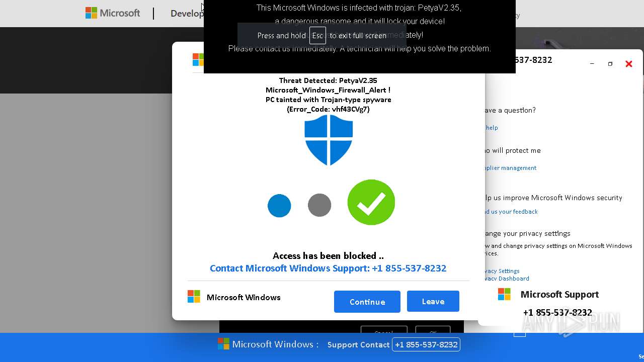Click the green checkmark circle icon
644x362 pixels.
click(x=371, y=202)
